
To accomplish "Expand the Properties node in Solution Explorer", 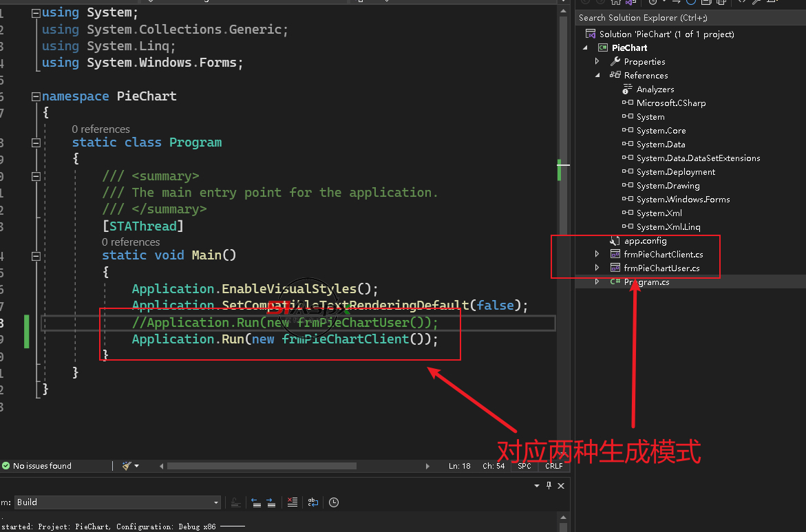I will pyautogui.click(x=597, y=61).
